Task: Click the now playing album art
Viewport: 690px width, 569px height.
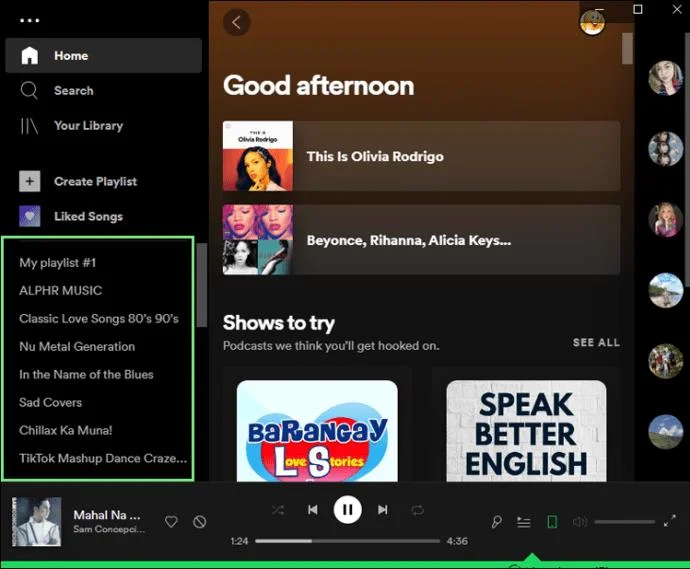Action: (37, 521)
